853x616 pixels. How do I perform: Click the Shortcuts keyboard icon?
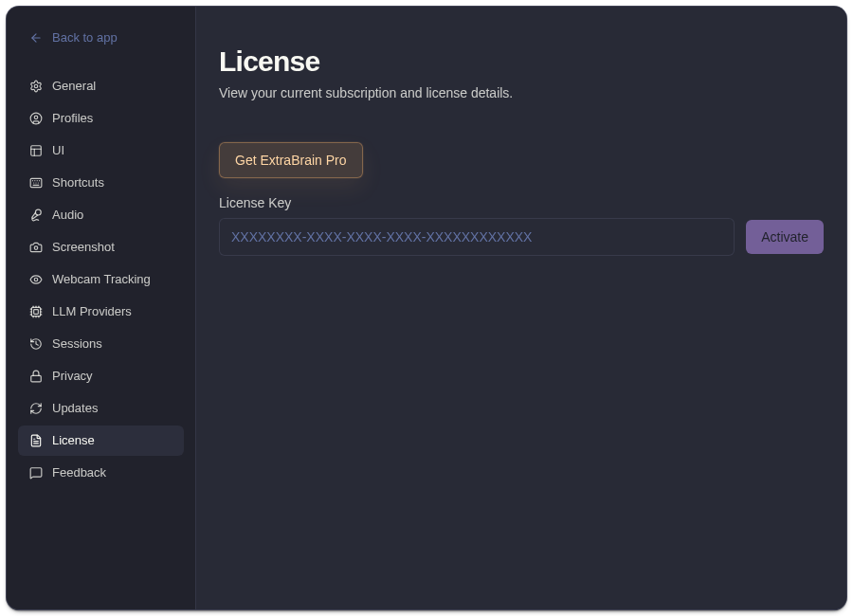pos(36,182)
